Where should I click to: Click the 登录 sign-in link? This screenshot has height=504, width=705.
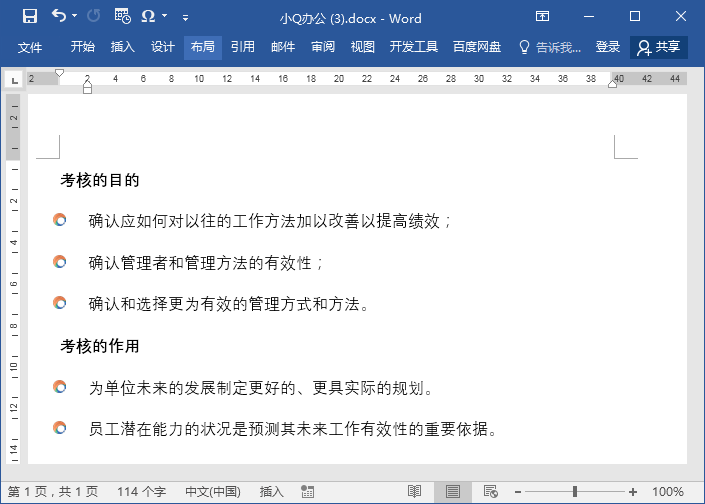tap(607, 47)
